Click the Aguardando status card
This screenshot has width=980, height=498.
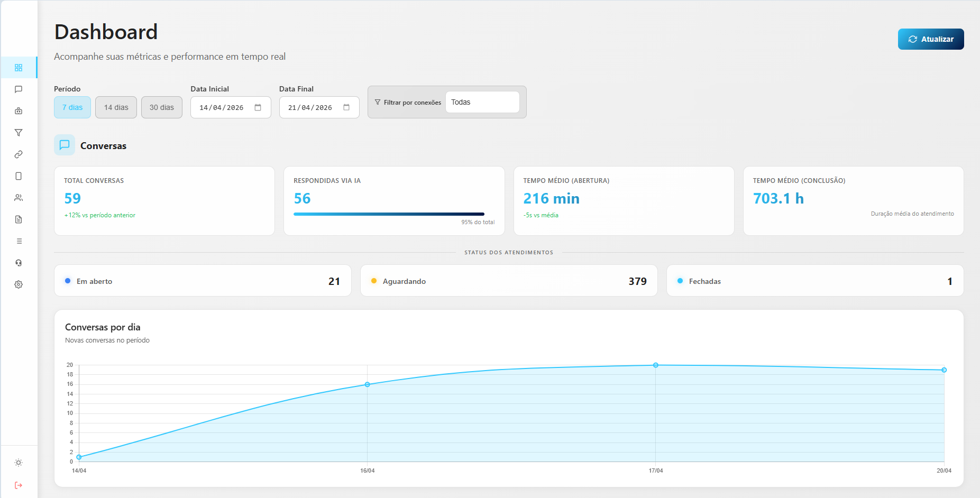click(509, 281)
